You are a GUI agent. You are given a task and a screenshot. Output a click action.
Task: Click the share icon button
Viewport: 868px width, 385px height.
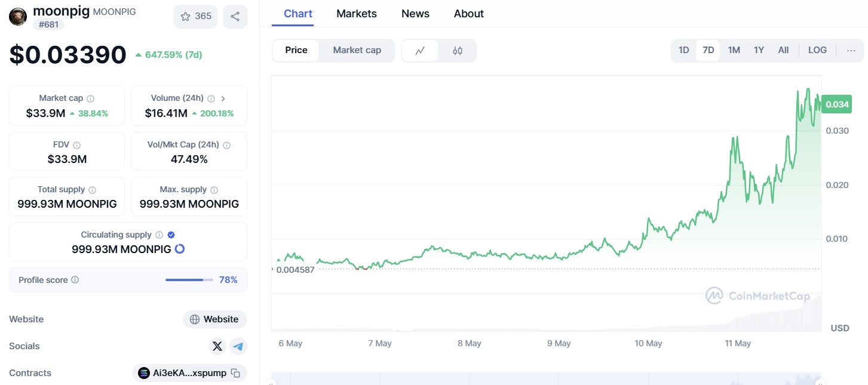[x=235, y=16]
